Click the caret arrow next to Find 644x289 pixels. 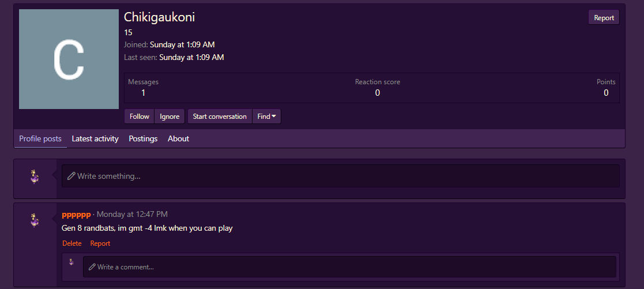point(273,117)
